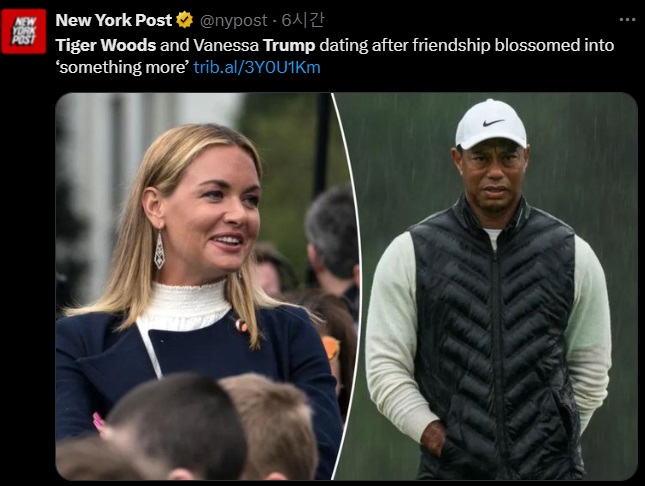The image size is (645, 486).
Task: Click the Nike swoosh on white cap
Action: 493,123
